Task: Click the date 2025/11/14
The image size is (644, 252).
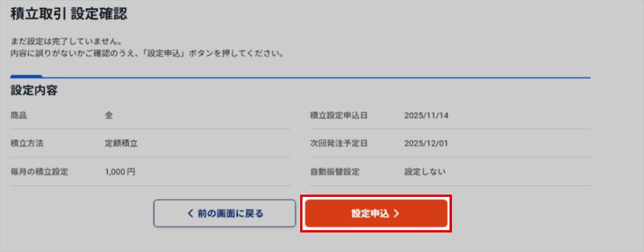Action: coord(426,115)
